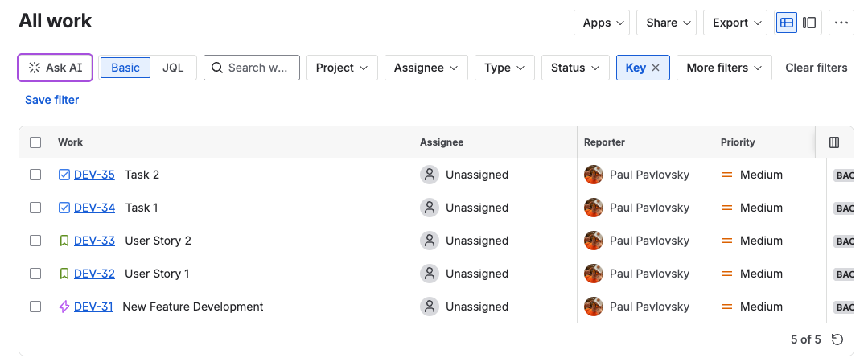Click Paul Pavlovsky avatar on DEV-35 row

[594, 175]
